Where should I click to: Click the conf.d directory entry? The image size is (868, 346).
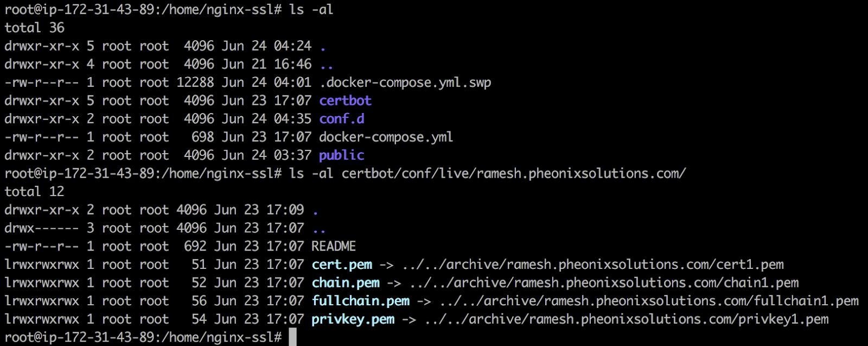point(341,119)
